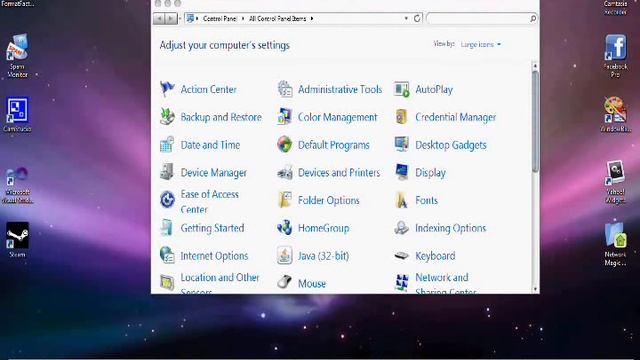Select the Facebook Pro desktop icon

616,56
